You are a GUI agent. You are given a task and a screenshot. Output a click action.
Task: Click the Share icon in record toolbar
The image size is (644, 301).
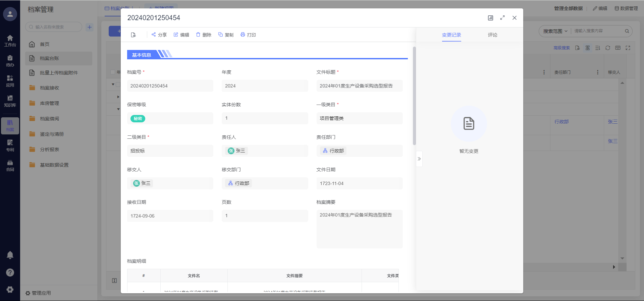154,35
